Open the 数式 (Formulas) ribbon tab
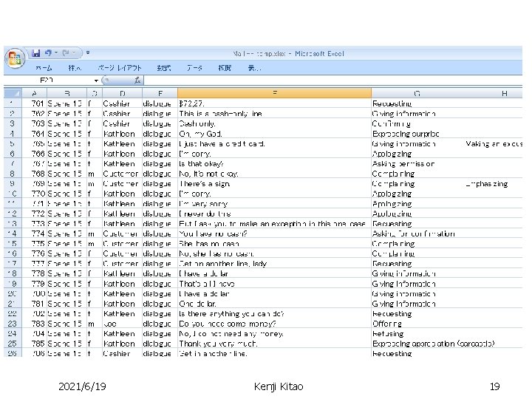Viewport: 532px width, 399px height. tap(164, 68)
